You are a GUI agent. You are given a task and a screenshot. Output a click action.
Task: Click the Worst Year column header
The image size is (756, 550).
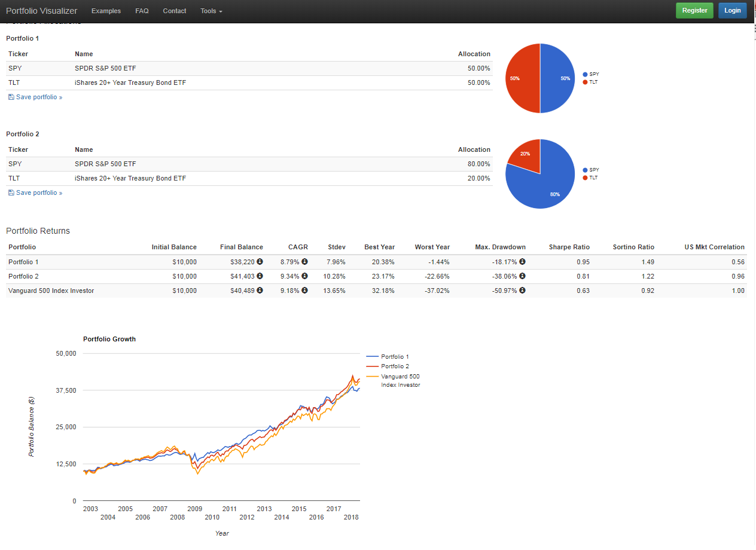pos(432,247)
